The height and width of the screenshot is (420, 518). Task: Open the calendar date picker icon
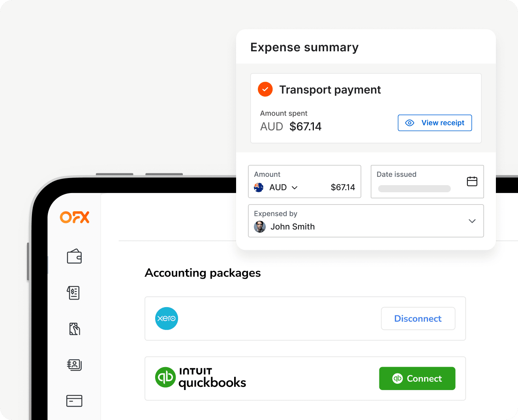tap(472, 181)
